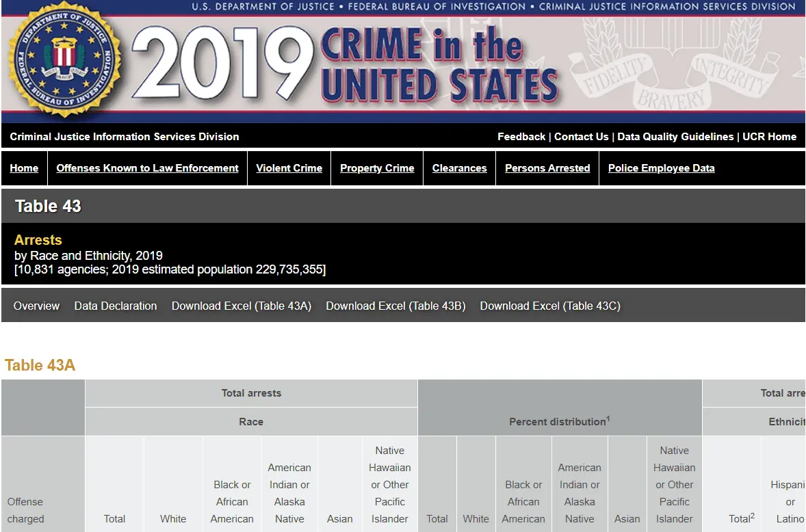Screen dimensions: 806x532
Task: Click the Feedback link
Action: pyautogui.click(x=521, y=137)
